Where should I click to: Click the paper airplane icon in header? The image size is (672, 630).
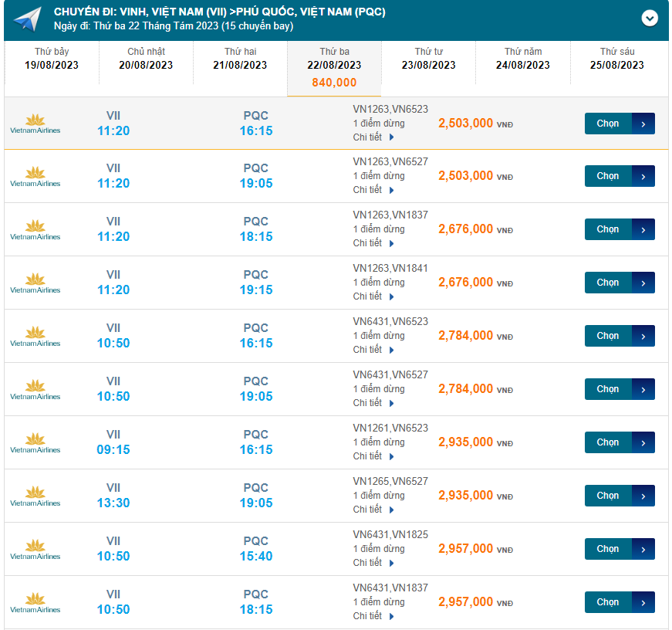click(27, 19)
